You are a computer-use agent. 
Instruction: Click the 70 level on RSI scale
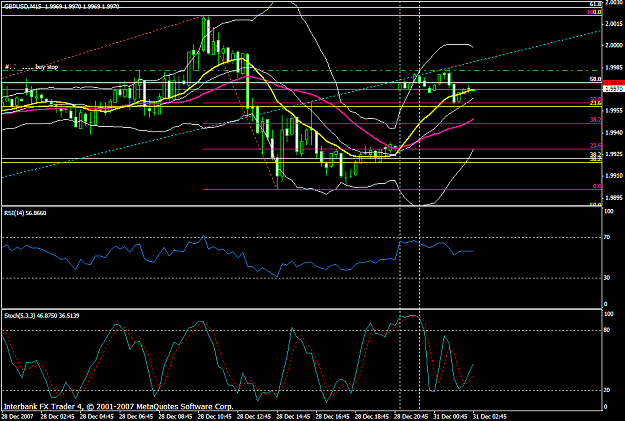[x=607, y=237]
